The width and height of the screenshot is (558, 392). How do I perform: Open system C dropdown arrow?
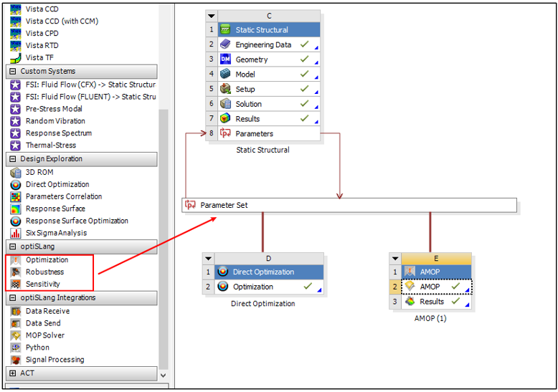pyautogui.click(x=212, y=16)
